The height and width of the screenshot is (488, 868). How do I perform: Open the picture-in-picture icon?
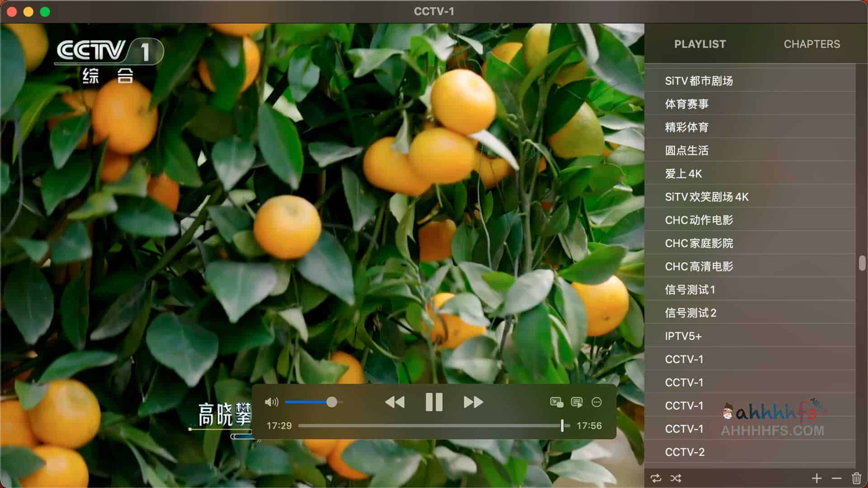(x=557, y=402)
